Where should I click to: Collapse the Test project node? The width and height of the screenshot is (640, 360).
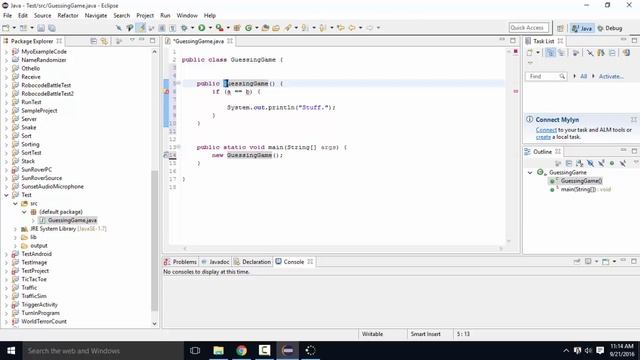point(7,195)
